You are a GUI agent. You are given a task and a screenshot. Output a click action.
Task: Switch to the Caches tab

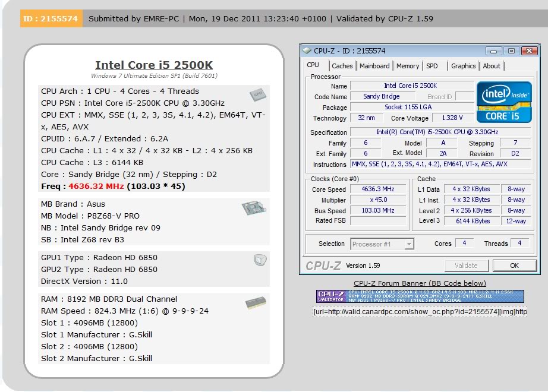(342, 66)
